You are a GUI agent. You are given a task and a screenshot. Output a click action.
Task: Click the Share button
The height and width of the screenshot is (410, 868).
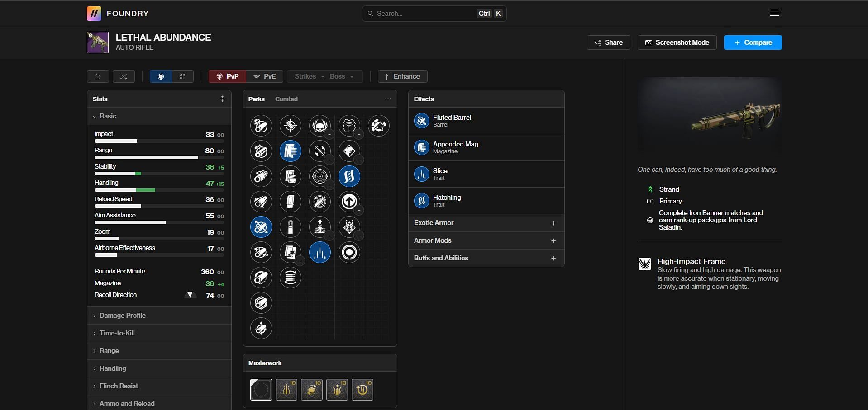click(x=608, y=42)
